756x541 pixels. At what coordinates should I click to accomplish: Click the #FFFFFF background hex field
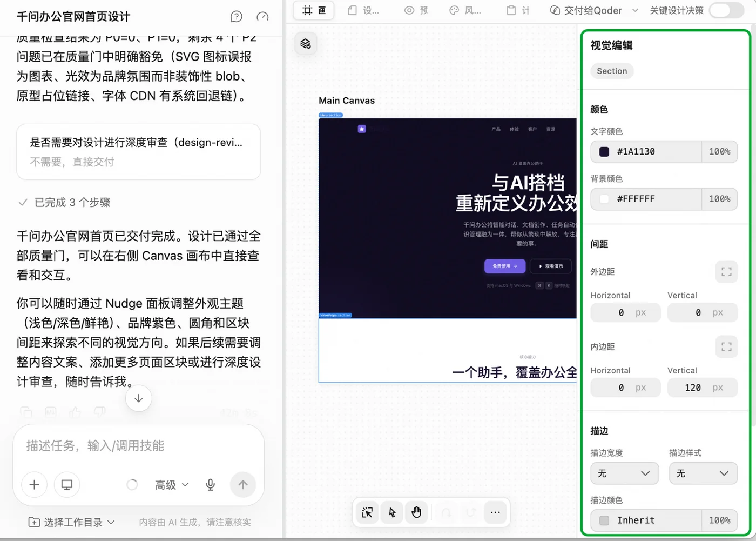pos(646,199)
